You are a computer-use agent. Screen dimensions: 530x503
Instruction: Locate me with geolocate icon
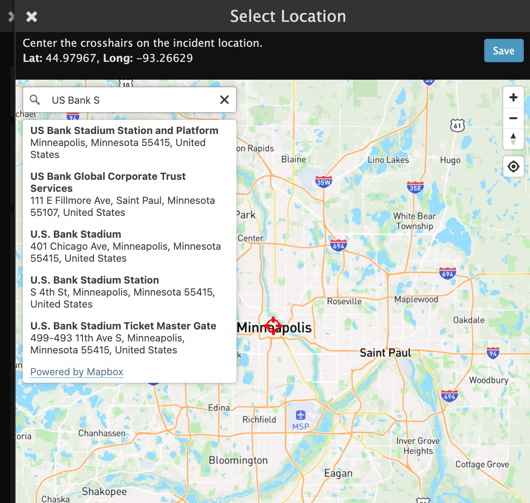[513, 166]
